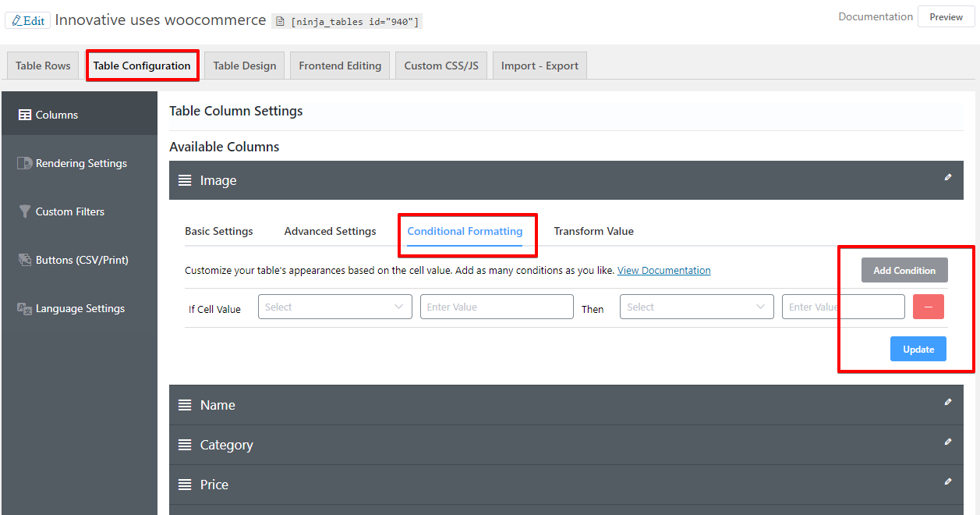Click the drag handle icon beside Category
Viewport: 980px width, 515px height.
(x=185, y=445)
